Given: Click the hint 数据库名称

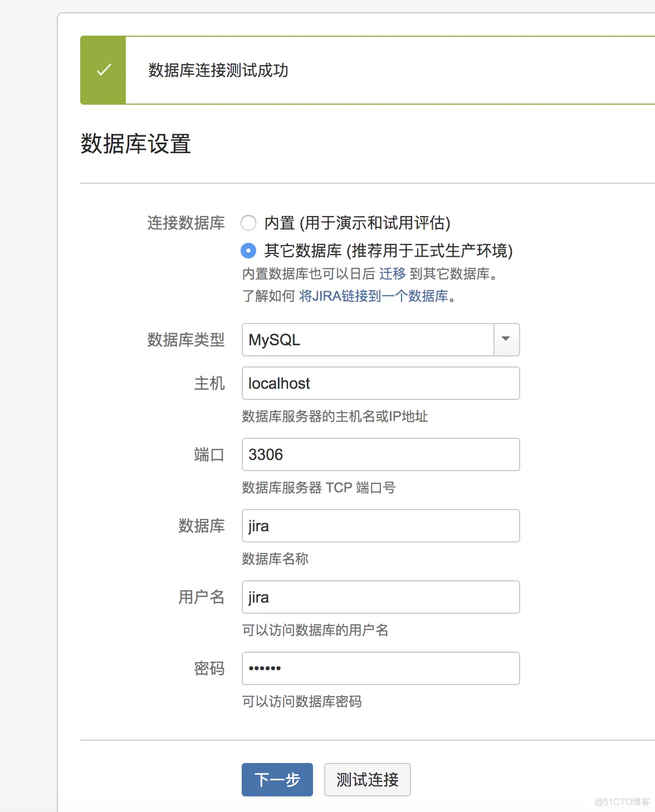Looking at the screenshot, I should tap(275, 559).
